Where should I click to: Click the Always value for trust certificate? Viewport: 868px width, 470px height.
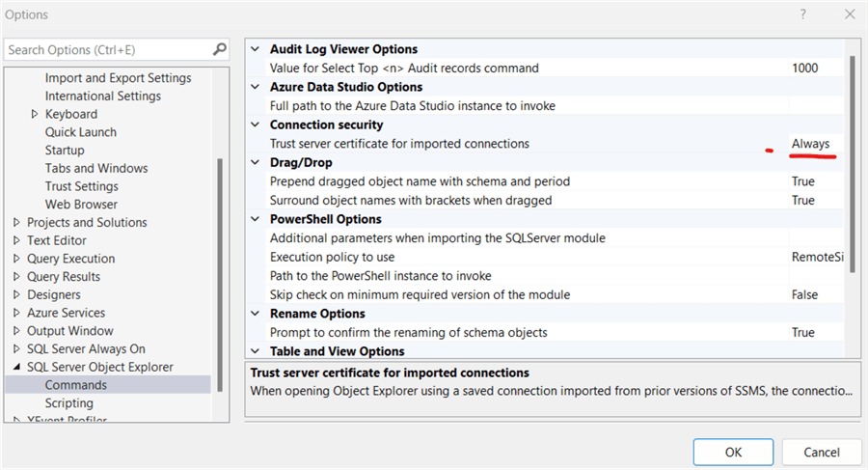810,144
